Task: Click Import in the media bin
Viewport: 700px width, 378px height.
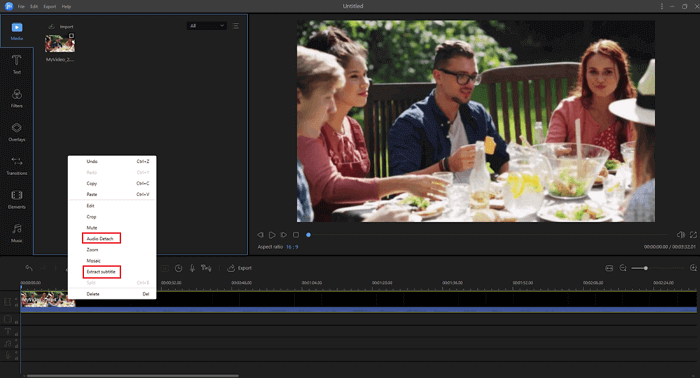Action: pyautogui.click(x=61, y=26)
